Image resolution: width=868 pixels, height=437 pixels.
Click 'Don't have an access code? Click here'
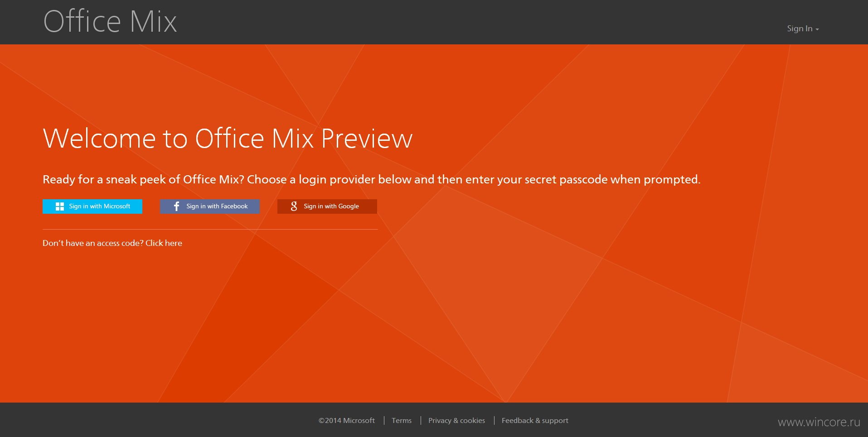[112, 243]
